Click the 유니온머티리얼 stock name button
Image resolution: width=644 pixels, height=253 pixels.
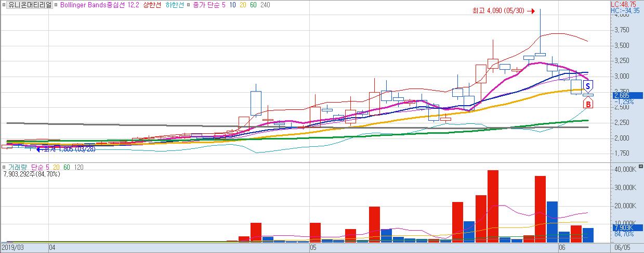point(31,5)
